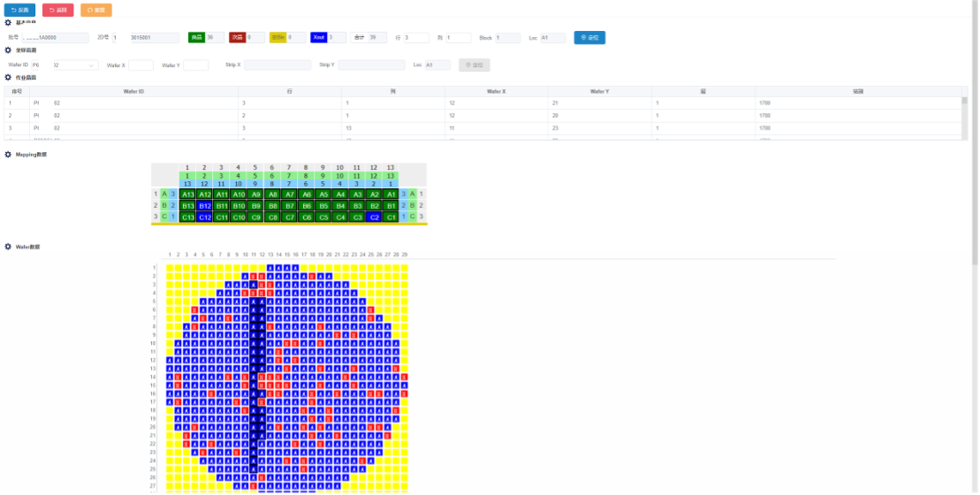Click the Strip X field
Viewport: 980px width, 495px height.
pos(277,65)
